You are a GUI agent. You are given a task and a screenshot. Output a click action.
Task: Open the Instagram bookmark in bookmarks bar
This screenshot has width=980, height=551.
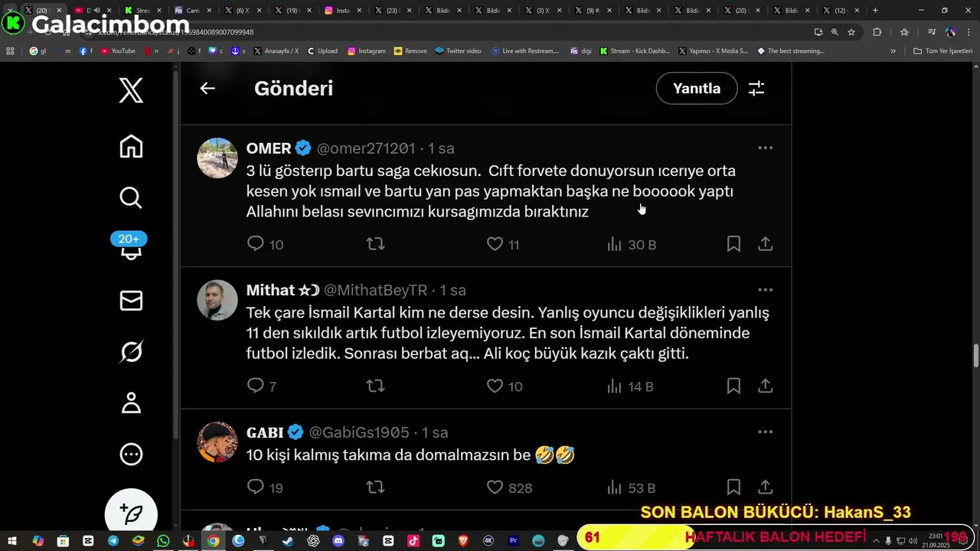[x=366, y=51]
